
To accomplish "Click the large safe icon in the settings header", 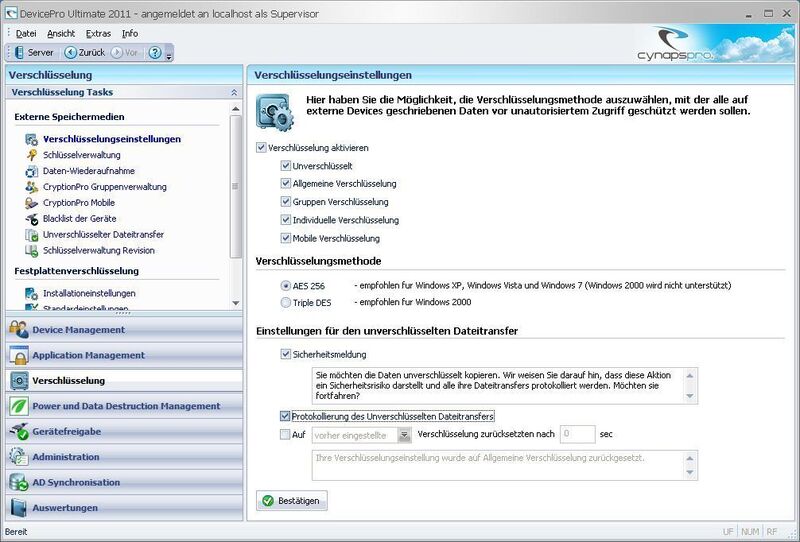I will (275, 112).
